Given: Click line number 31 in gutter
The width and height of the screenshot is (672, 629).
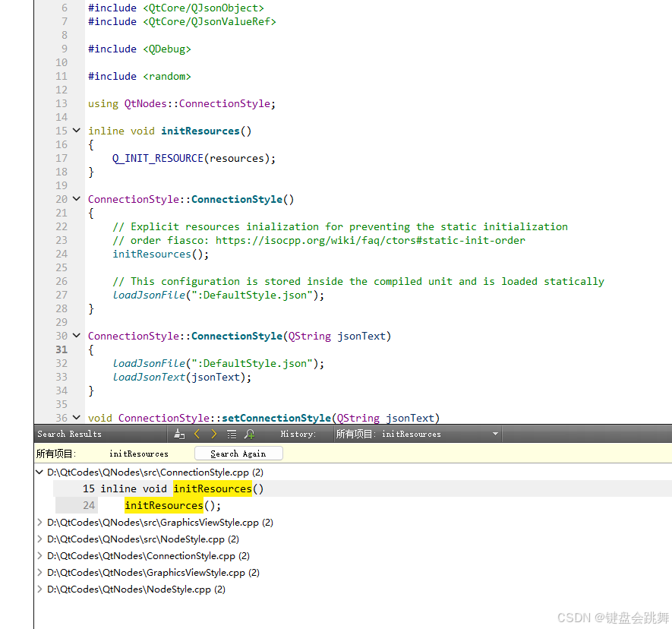Looking at the screenshot, I should click(x=62, y=350).
